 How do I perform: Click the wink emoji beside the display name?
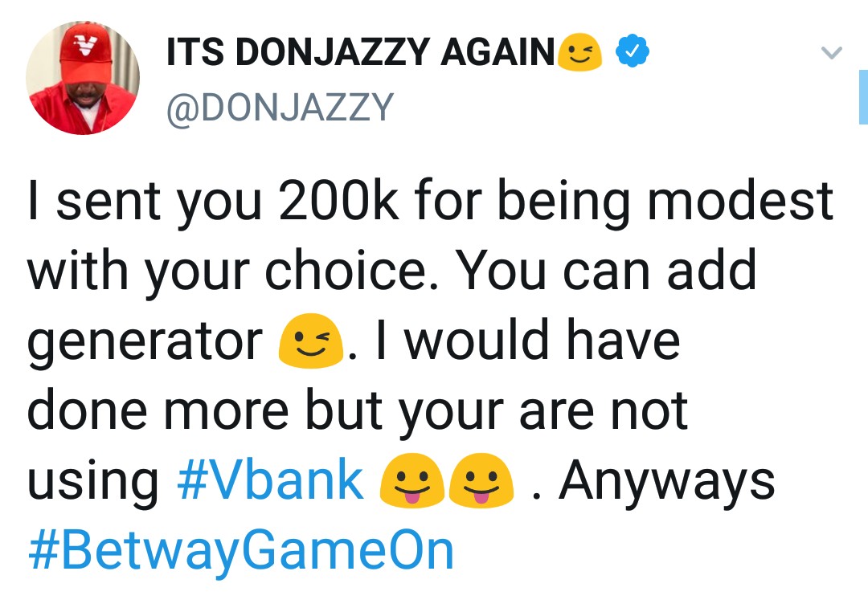coord(582,53)
